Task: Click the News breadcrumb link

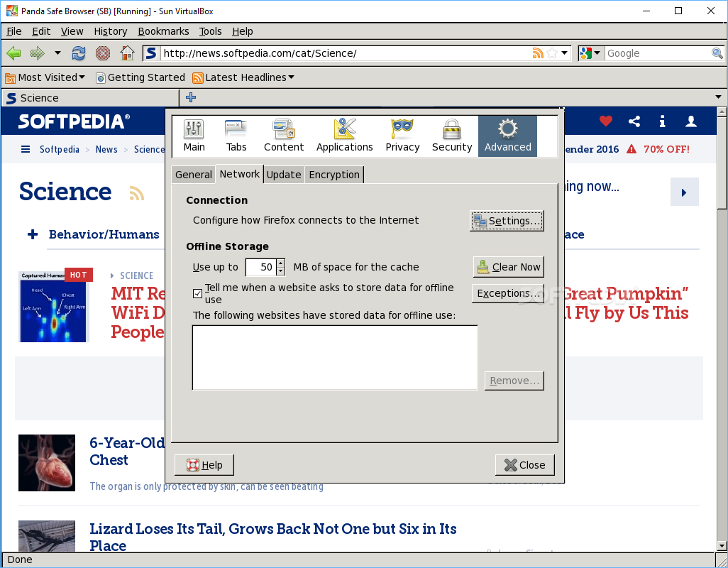Action: click(106, 149)
